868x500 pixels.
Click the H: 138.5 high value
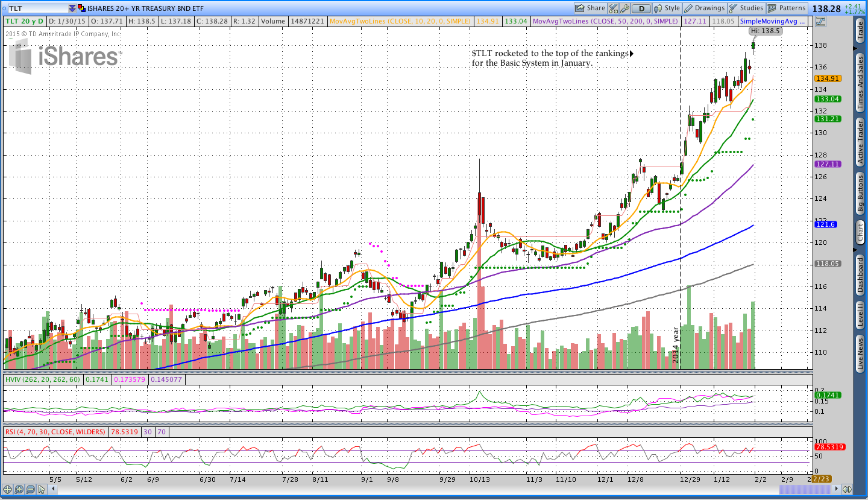pos(142,21)
